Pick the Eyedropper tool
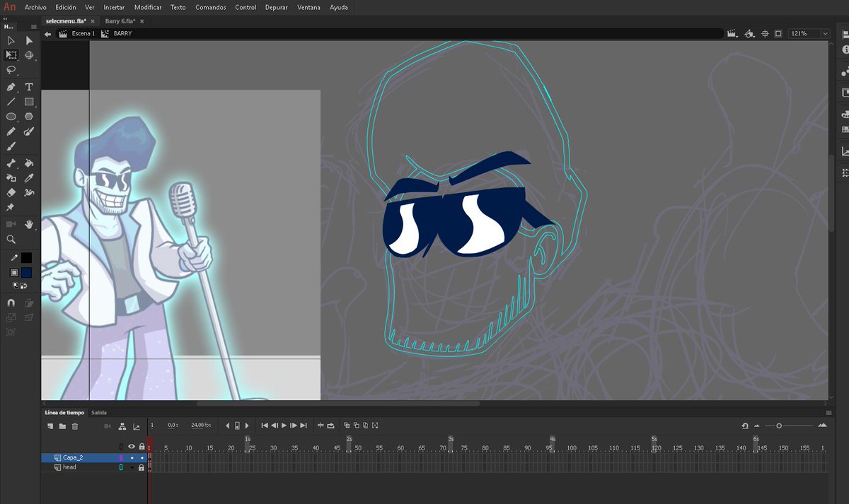This screenshot has height=504, width=849. point(29,178)
